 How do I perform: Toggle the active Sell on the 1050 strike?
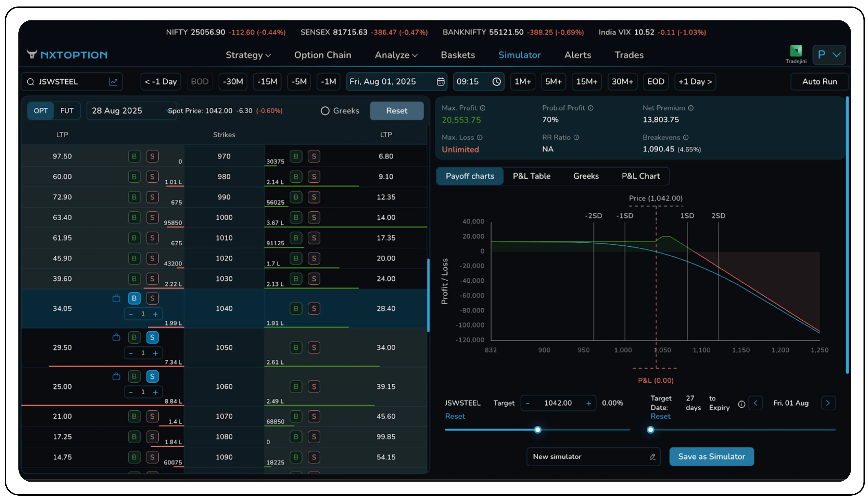tap(152, 337)
